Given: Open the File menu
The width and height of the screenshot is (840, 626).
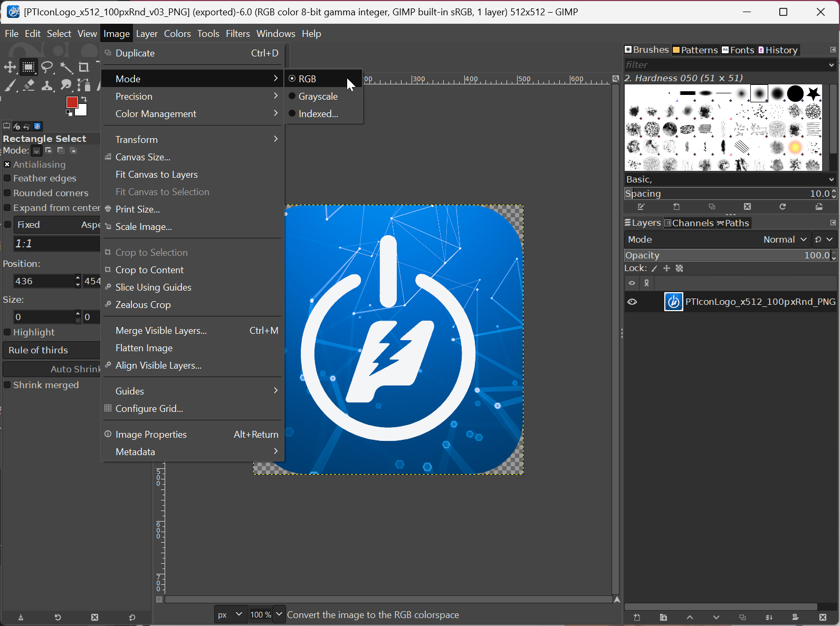Looking at the screenshot, I should point(12,34).
